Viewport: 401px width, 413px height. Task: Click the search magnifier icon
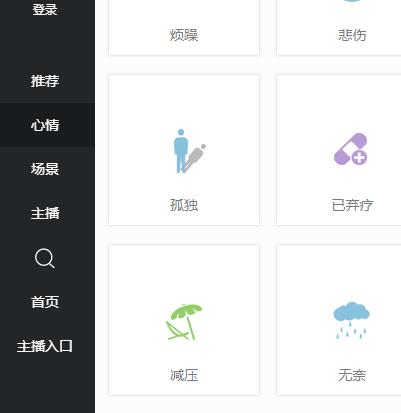[x=45, y=258]
